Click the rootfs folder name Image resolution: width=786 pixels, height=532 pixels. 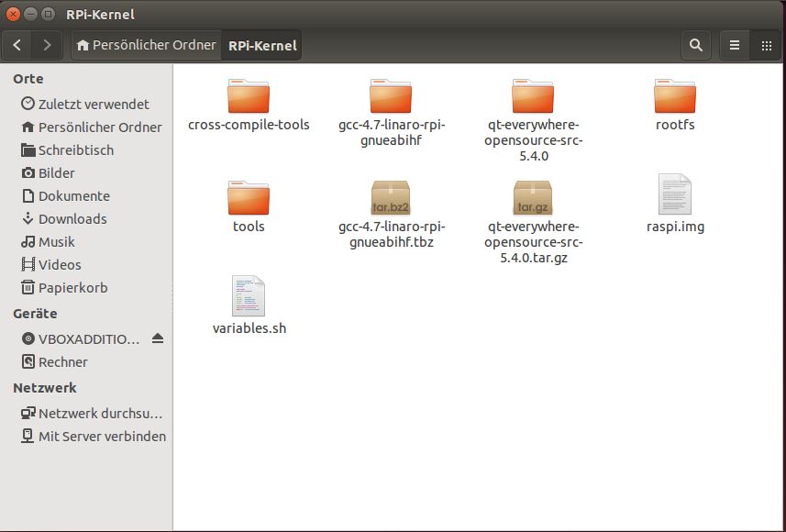click(675, 125)
